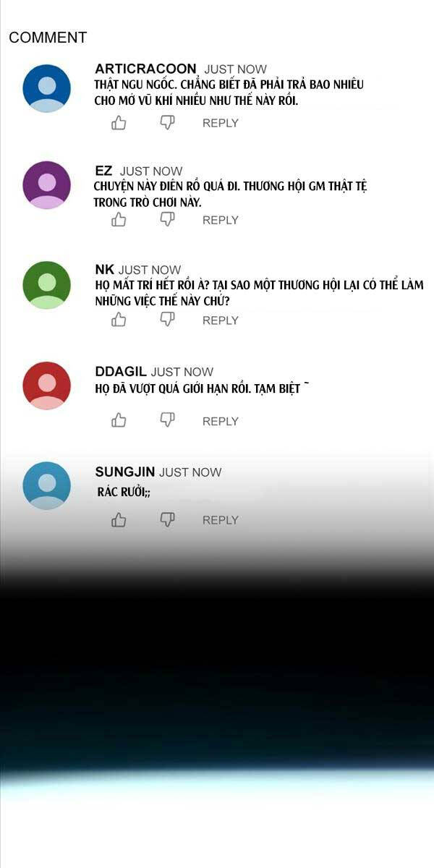Thumbs down DDAGIL's comment
This screenshot has height=868, width=434.
(167, 420)
